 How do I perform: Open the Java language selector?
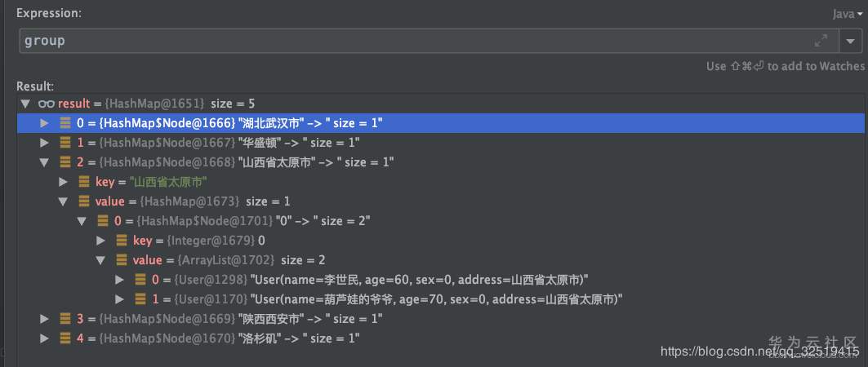coord(848,14)
